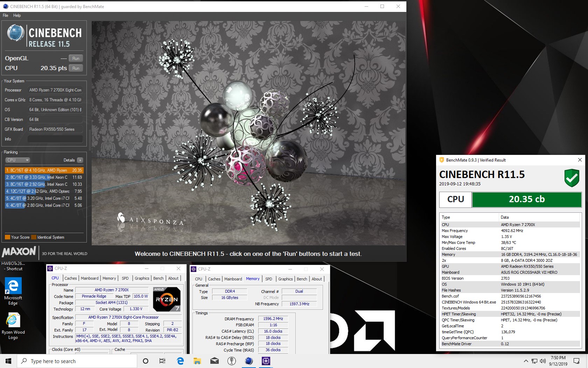Open Mainboard tab in right CPU-Z window
This screenshot has width=588, height=368.
233,279
